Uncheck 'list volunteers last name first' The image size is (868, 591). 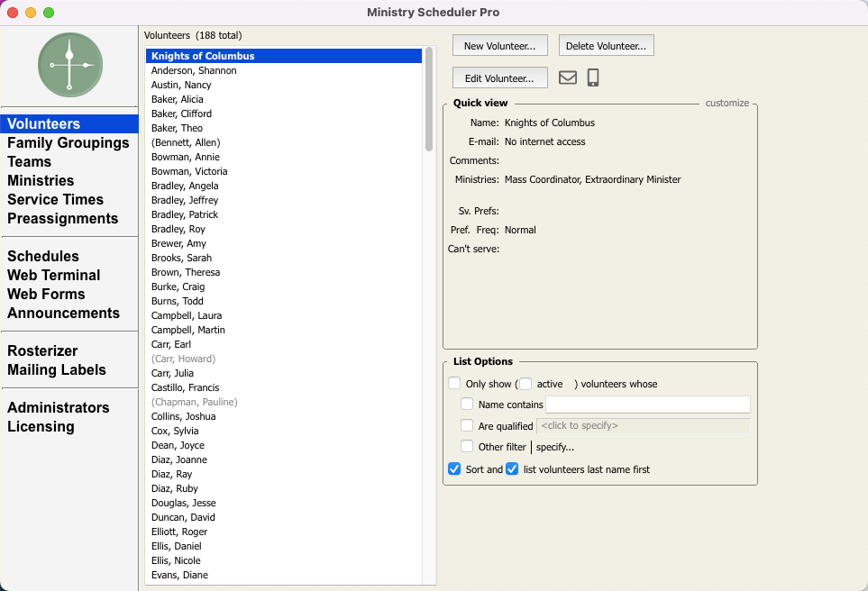(512, 468)
